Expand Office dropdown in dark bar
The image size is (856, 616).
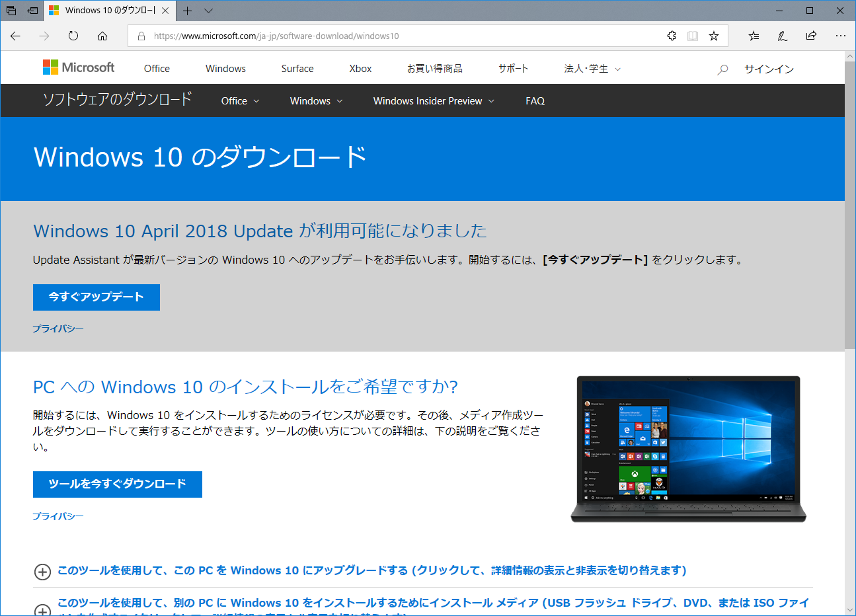coord(240,101)
